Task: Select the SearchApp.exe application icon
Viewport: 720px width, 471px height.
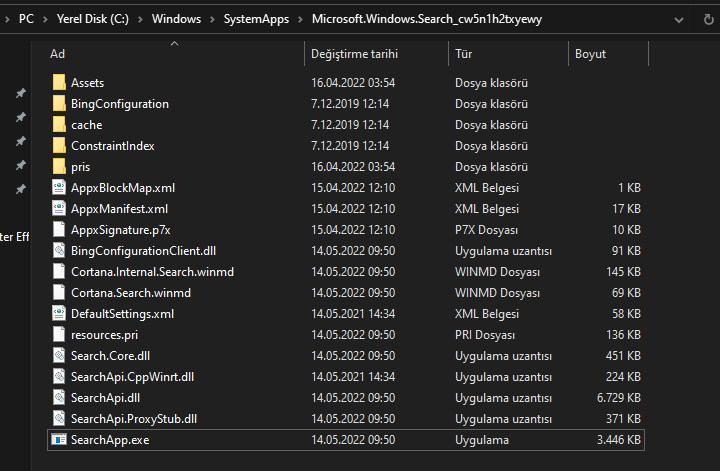Action: pyautogui.click(x=58, y=440)
